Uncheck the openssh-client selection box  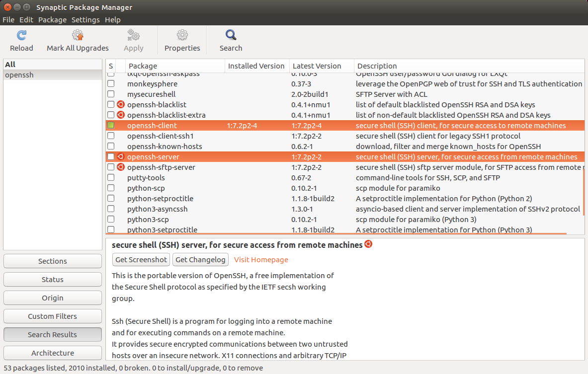tap(110, 125)
